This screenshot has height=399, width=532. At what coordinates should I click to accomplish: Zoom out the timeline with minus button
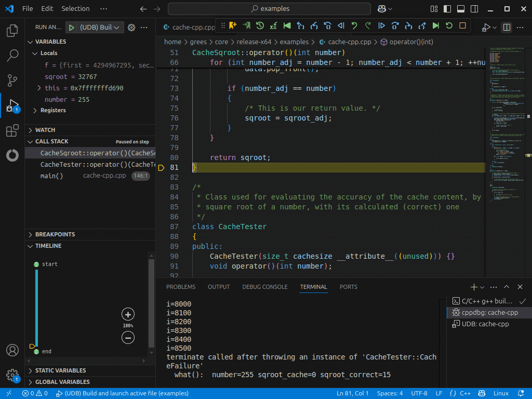(x=128, y=338)
